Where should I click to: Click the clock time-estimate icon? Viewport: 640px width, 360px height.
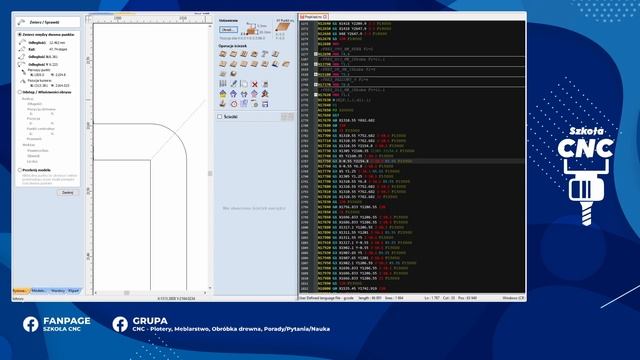(x=233, y=104)
